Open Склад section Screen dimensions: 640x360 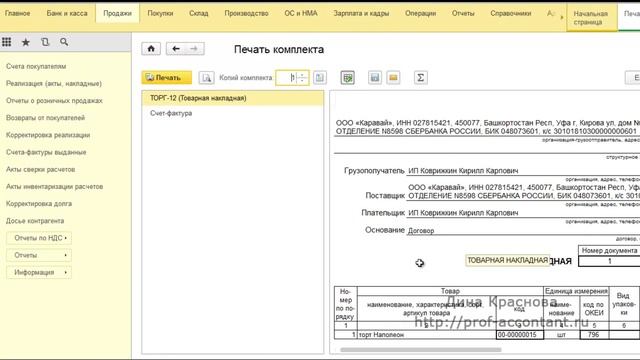click(x=199, y=13)
